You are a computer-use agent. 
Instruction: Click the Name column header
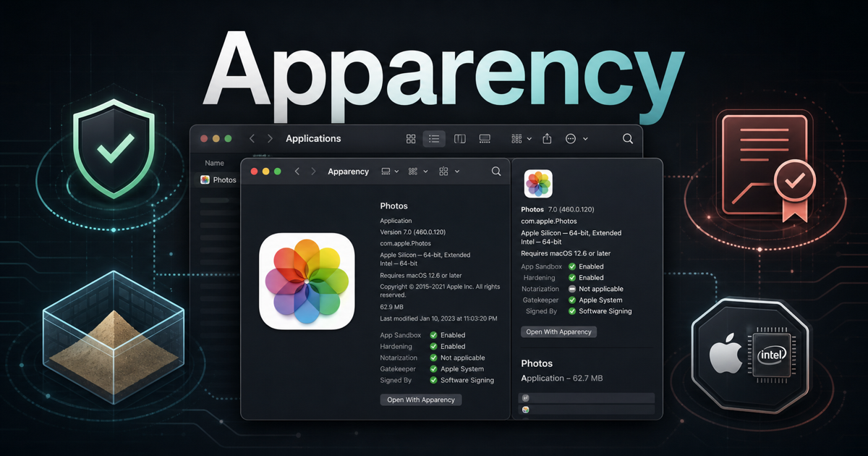215,164
